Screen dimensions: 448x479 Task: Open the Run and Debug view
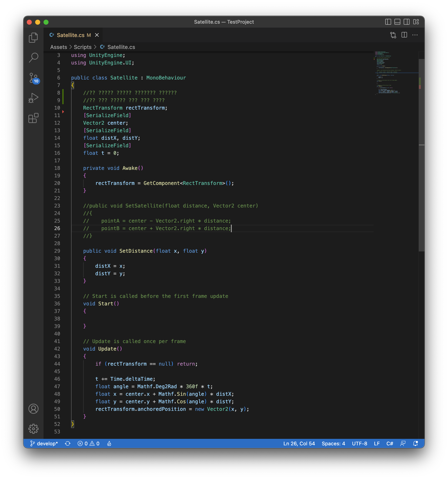coord(33,98)
